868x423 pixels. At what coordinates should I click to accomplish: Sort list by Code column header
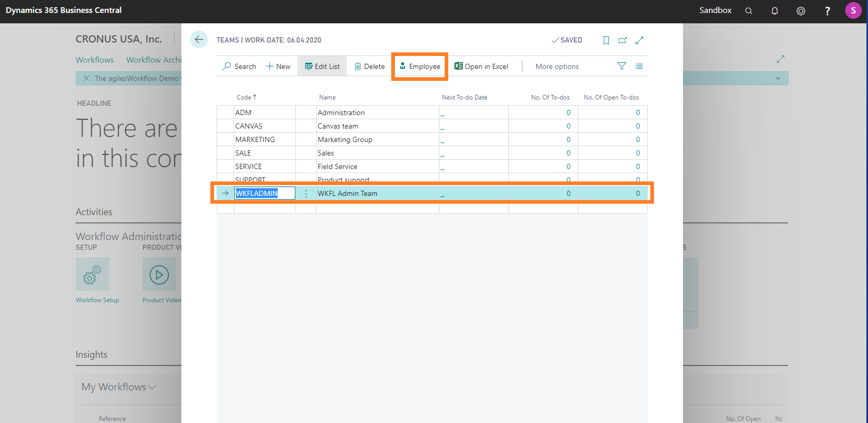(x=244, y=97)
